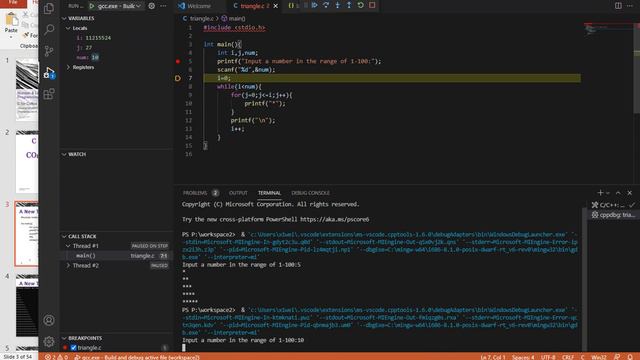Viewport: 640px width, 360px height.
Task: Open new terminal launch profile dropdown
Action: coord(608,193)
